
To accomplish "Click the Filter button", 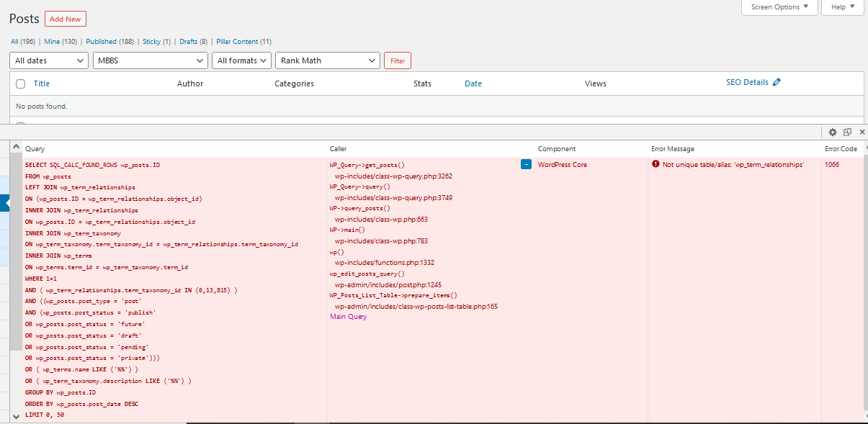I will (398, 60).
